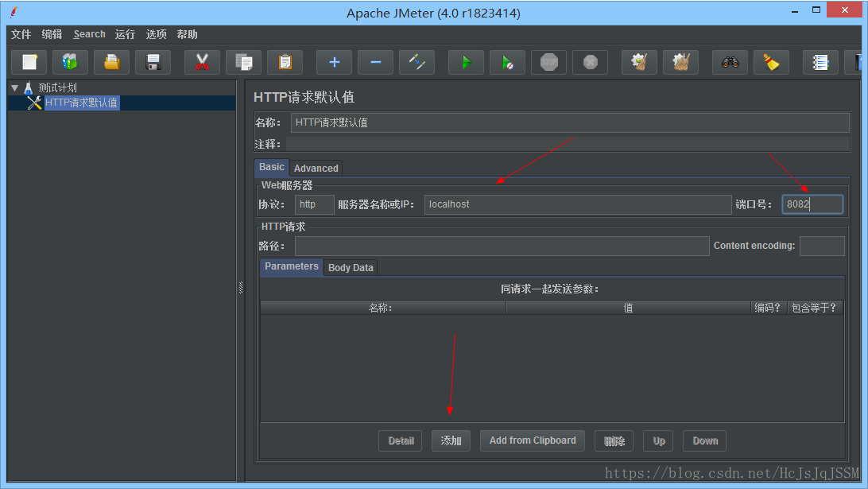Open the Templates icon in toolbar
Screen dimensions: 868x489
coord(70,62)
